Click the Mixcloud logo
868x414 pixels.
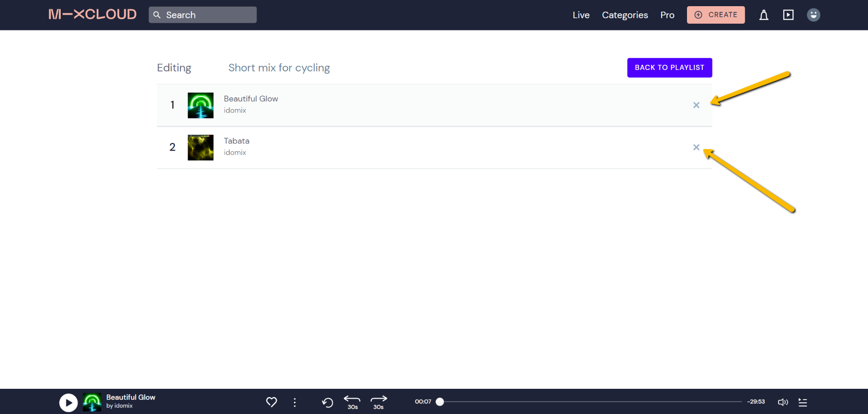coord(93,14)
